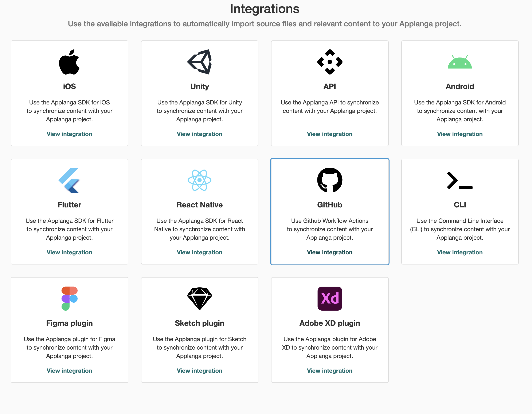Click the API card title

pos(330,86)
